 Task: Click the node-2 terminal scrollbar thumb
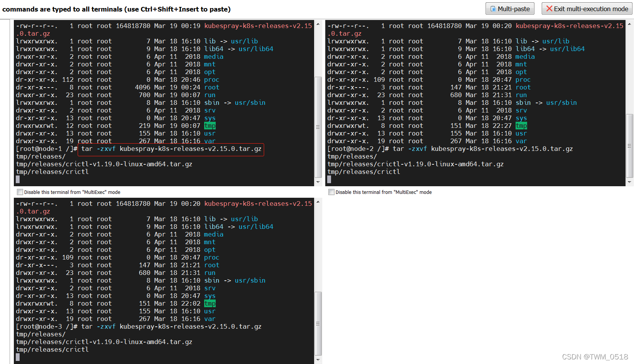coord(629,146)
